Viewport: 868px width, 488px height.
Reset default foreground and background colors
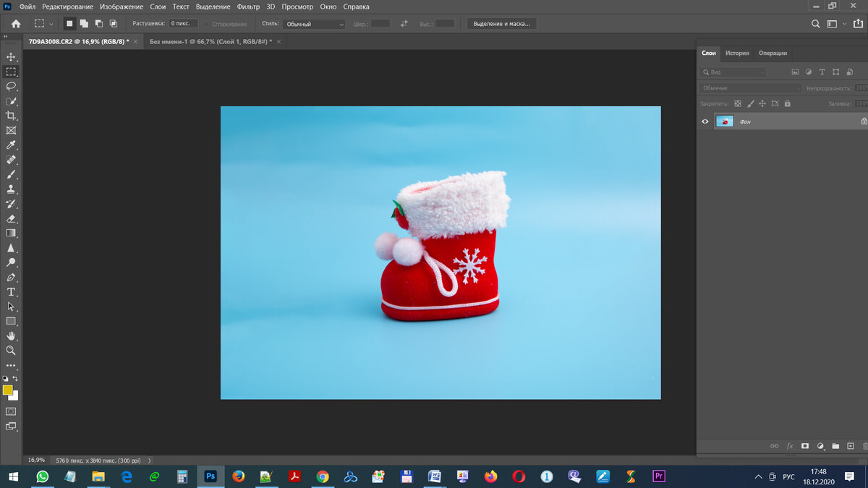pyautogui.click(x=6, y=378)
